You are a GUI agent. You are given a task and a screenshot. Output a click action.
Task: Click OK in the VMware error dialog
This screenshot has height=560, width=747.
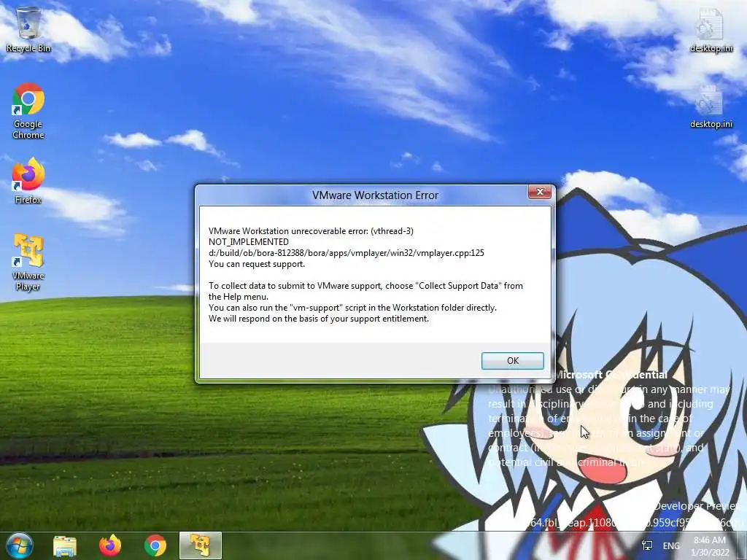[513, 361]
